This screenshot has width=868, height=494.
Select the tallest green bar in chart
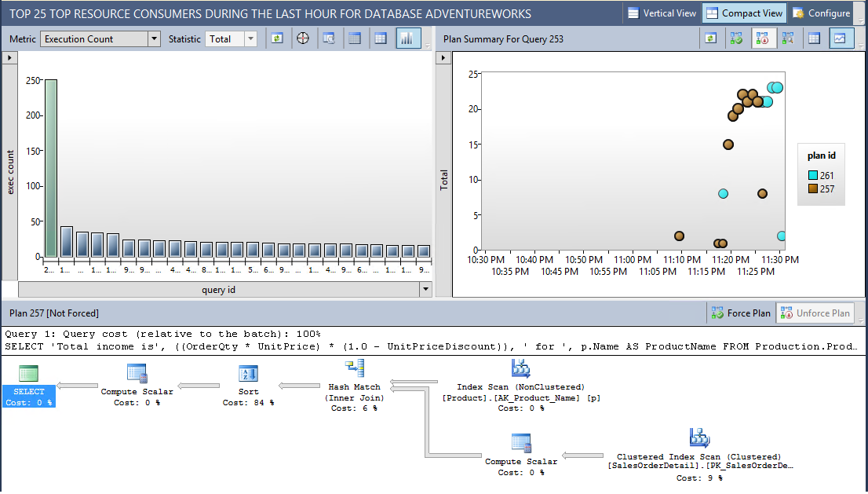click(x=51, y=168)
